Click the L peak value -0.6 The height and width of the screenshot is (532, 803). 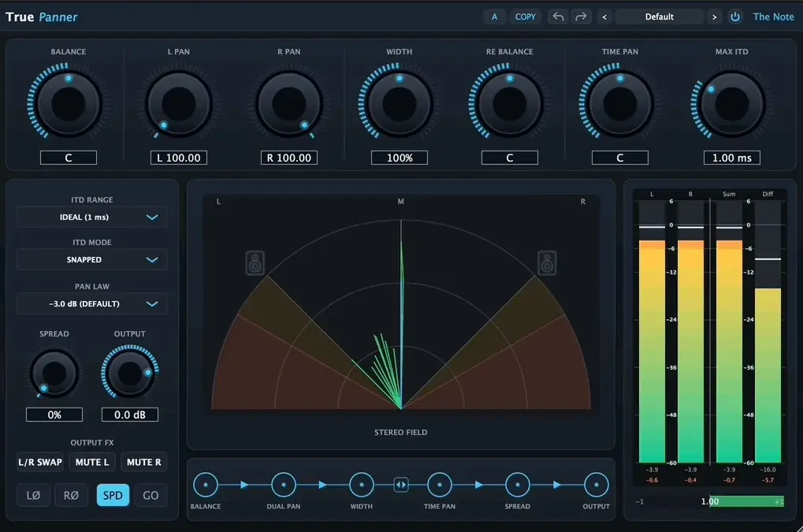tap(652, 480)
